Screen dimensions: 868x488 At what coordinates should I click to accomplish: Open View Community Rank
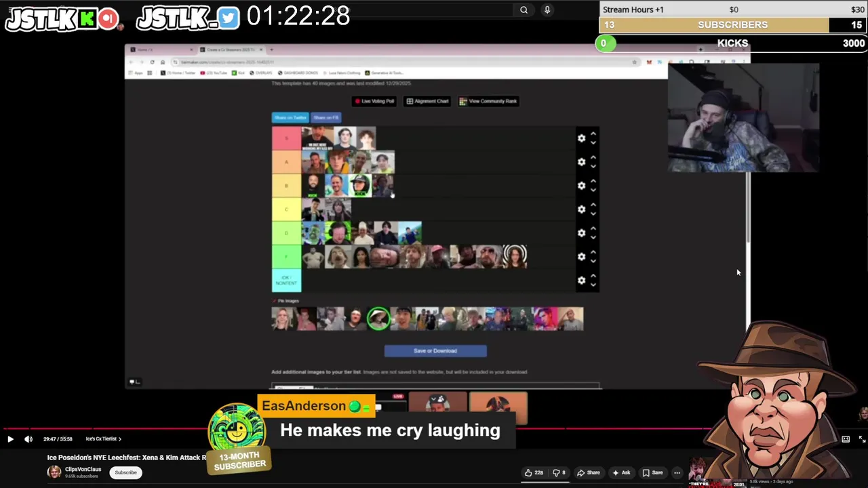coord(488,101)
